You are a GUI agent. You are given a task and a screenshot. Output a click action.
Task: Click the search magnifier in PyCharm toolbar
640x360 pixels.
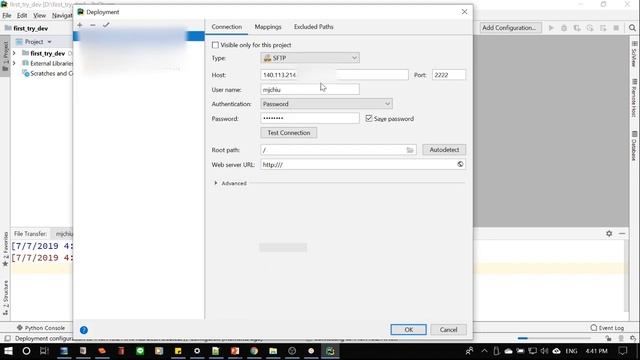(632, 28)
